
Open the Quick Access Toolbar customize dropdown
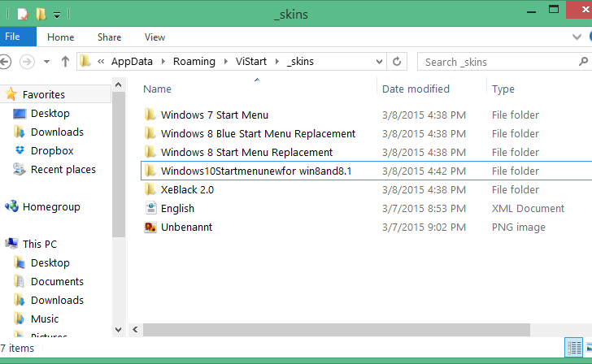tap(57, 15)
